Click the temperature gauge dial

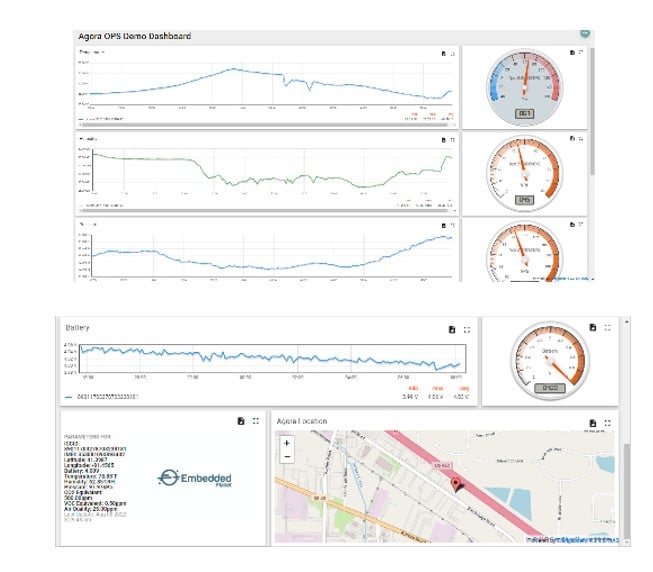524,87
